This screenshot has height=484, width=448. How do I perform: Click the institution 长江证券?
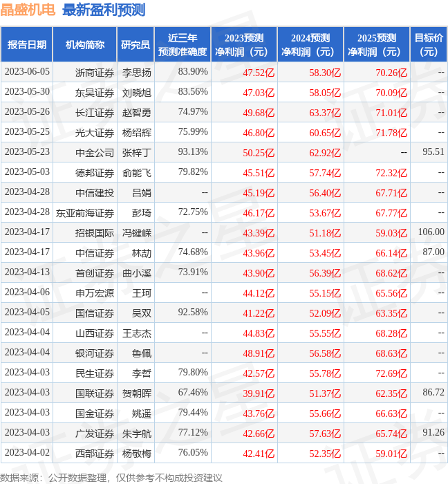coord(95,113)
